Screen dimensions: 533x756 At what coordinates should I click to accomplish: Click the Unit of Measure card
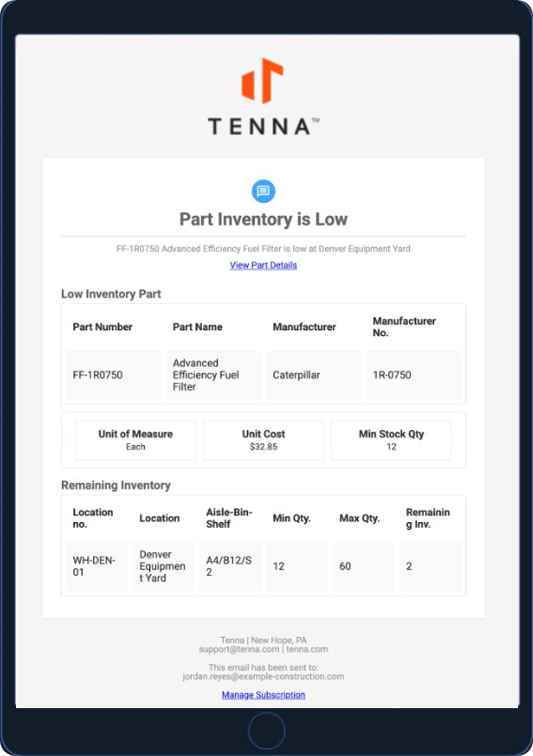point(136,440)
